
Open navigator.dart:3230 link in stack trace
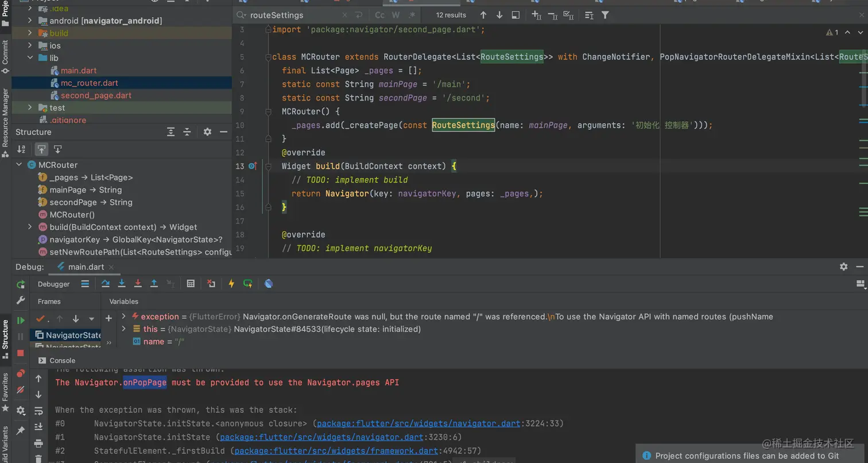point(321,437)
